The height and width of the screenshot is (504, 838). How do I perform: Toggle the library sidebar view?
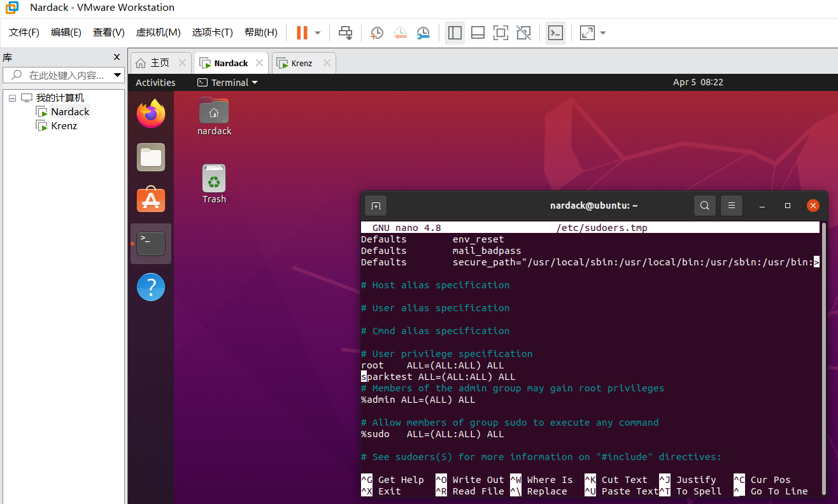[455, 32]
